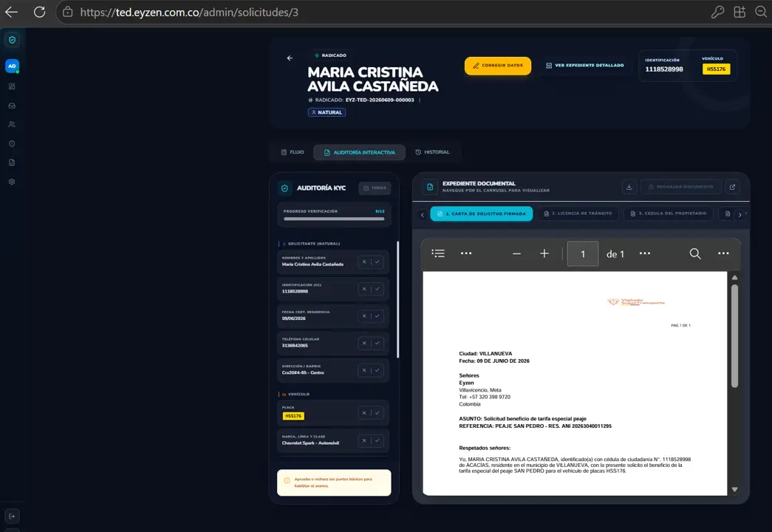Open browser password key icon
Viewport: 772px width, 532px height.
pos(717,13)
